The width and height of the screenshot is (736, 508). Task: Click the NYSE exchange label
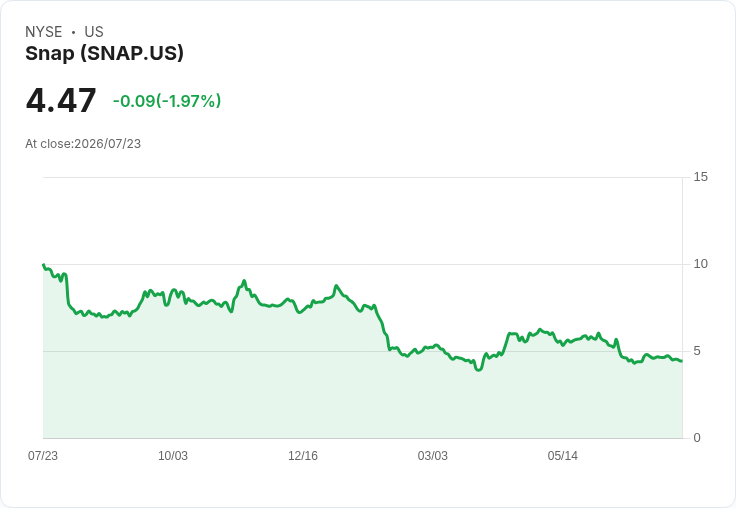44,32
